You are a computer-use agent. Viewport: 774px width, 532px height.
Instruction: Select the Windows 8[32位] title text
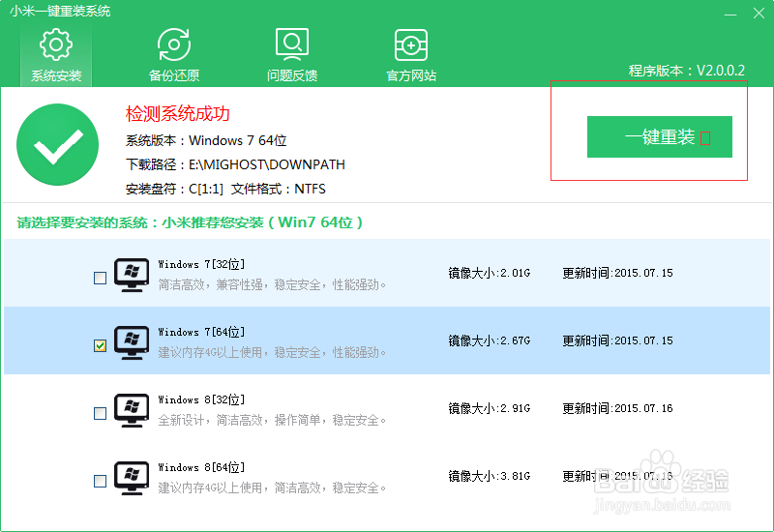tap(201, 399)
